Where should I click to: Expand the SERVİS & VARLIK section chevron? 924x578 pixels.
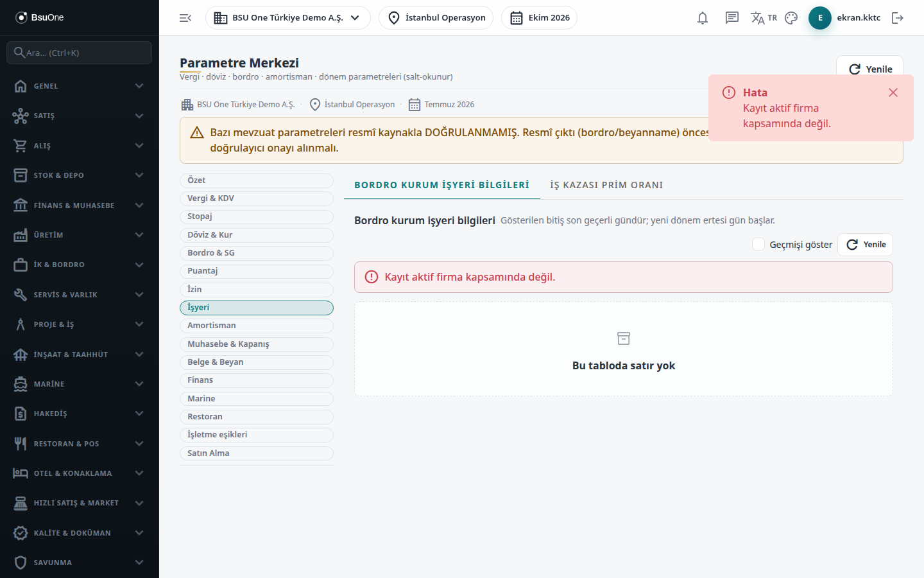click(x=139, y=295)
